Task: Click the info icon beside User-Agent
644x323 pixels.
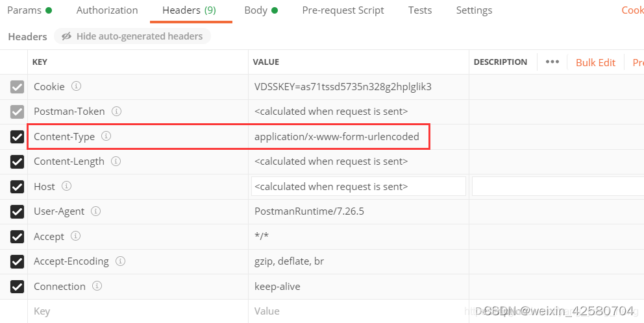Action: tap(95, 211)
